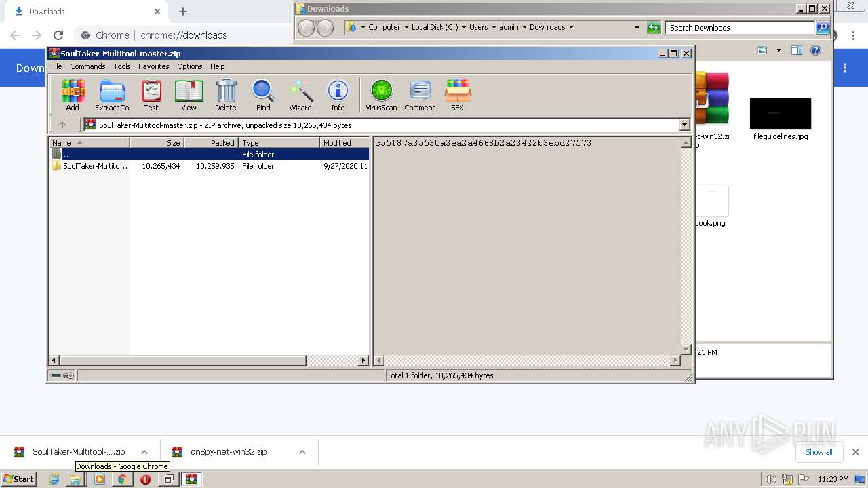Image resolution: width=868 pixels, height=488 pixels.
Task: Click admin in Explorer breadcrumb
Action: pyautogui.click(x=509, y=27)
